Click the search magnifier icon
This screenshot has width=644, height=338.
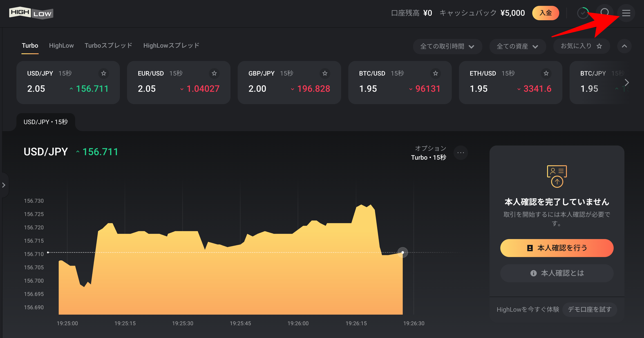coord(604,13)
